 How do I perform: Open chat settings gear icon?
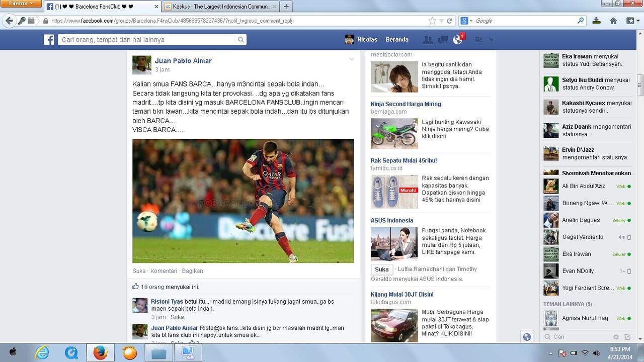[616, 337]
